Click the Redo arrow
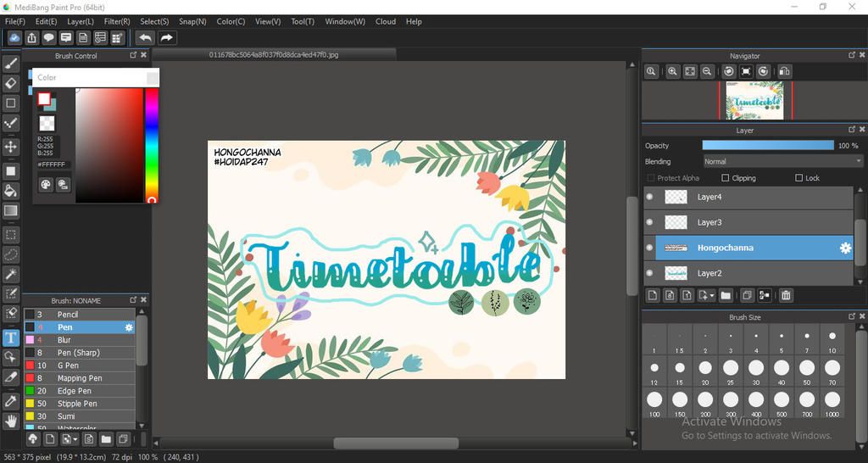 pyautogui.click(x=166, y=37)
